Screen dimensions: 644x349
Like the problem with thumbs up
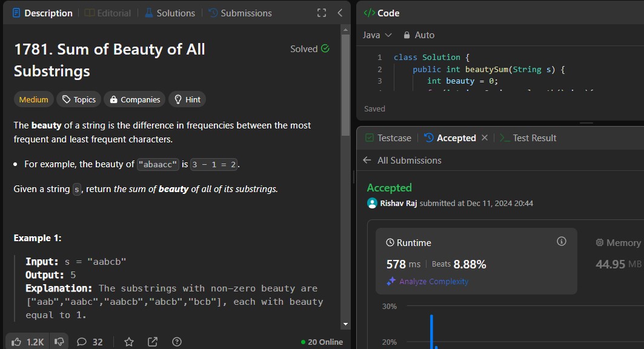coord(27,342)
